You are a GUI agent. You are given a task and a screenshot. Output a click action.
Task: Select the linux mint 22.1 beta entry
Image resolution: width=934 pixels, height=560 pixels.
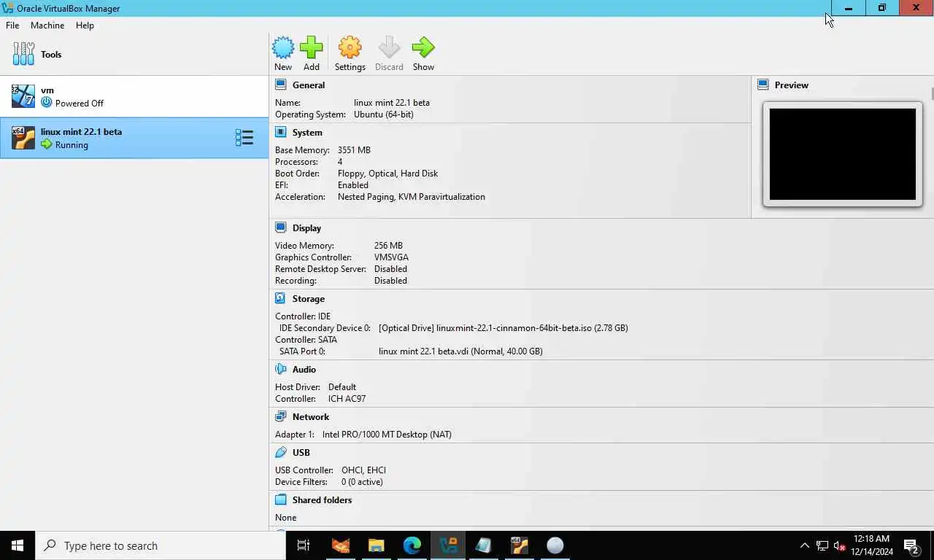[x=134, y=138]
